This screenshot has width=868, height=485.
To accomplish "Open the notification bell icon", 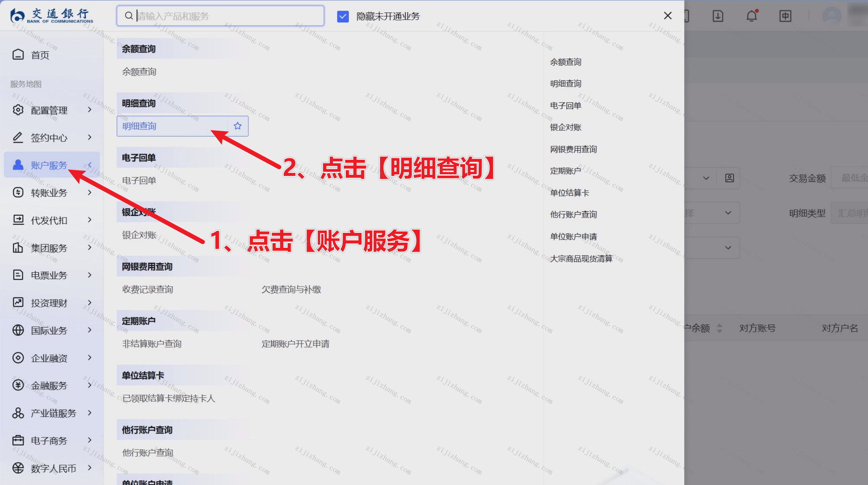I will coord(751,16).
